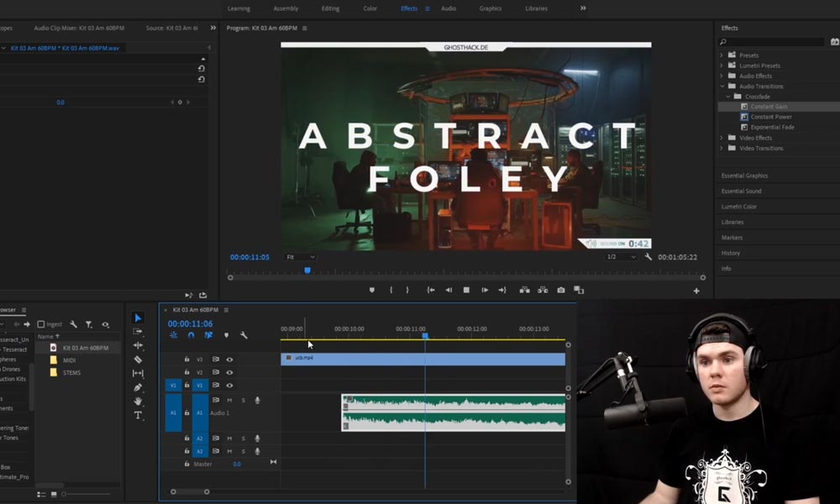Select the Type tool
The image size is (840, 504).
pyautogui.click(x=138, y=415)
